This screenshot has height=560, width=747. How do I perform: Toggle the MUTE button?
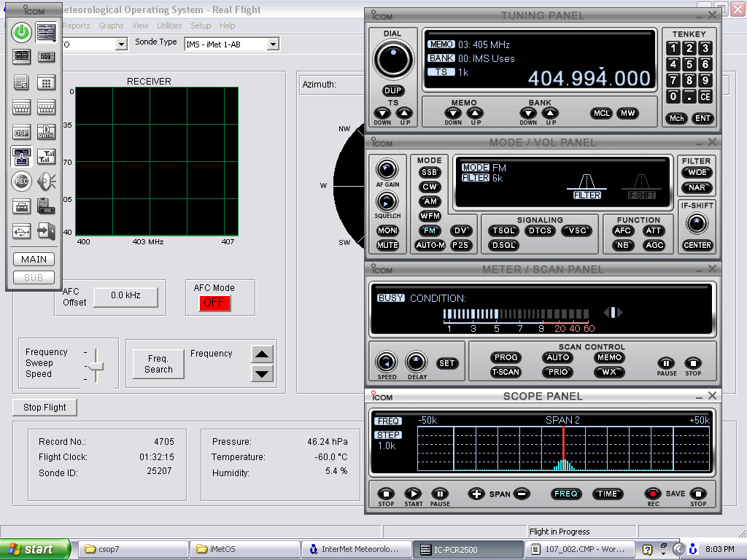click(387, 245)
